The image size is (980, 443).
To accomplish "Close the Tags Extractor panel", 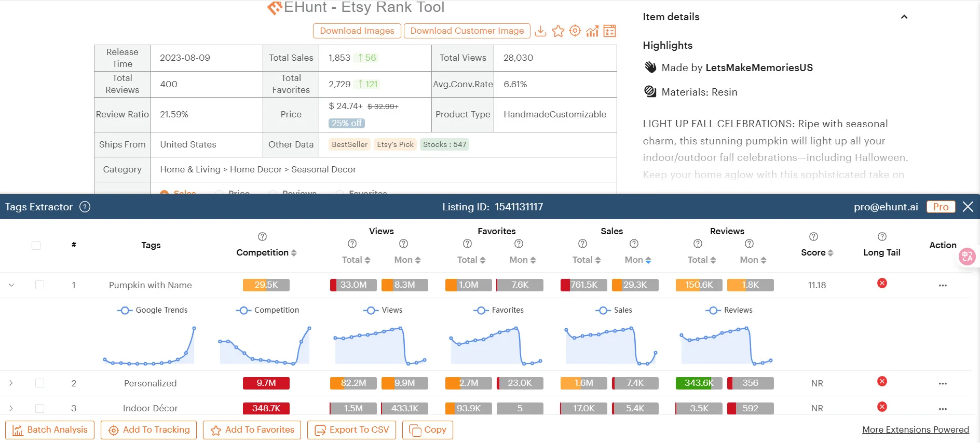I will [x=968, y=207].
